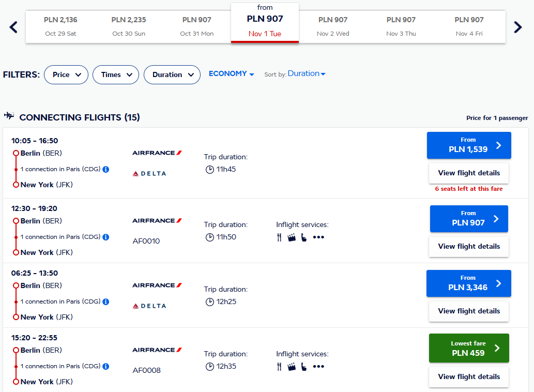Viewport: 534px width, 392px height.
Task: Click flight number AF0008
Action: click(146, 371)
